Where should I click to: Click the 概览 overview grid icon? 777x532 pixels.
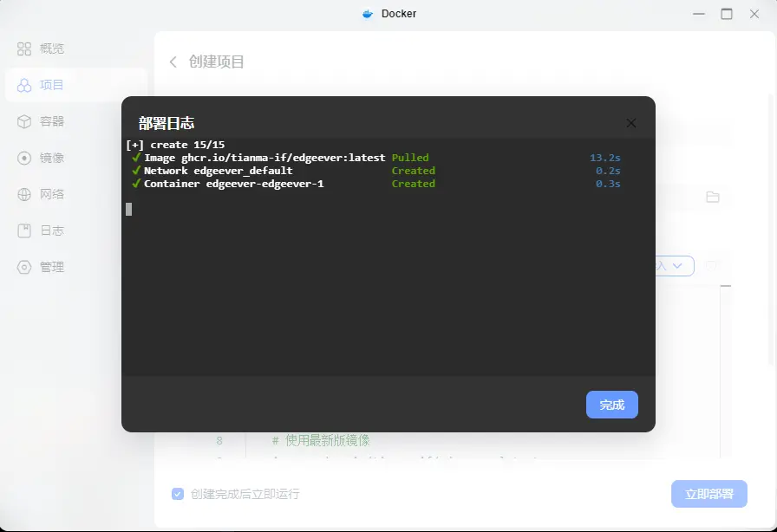pos(23,49)
